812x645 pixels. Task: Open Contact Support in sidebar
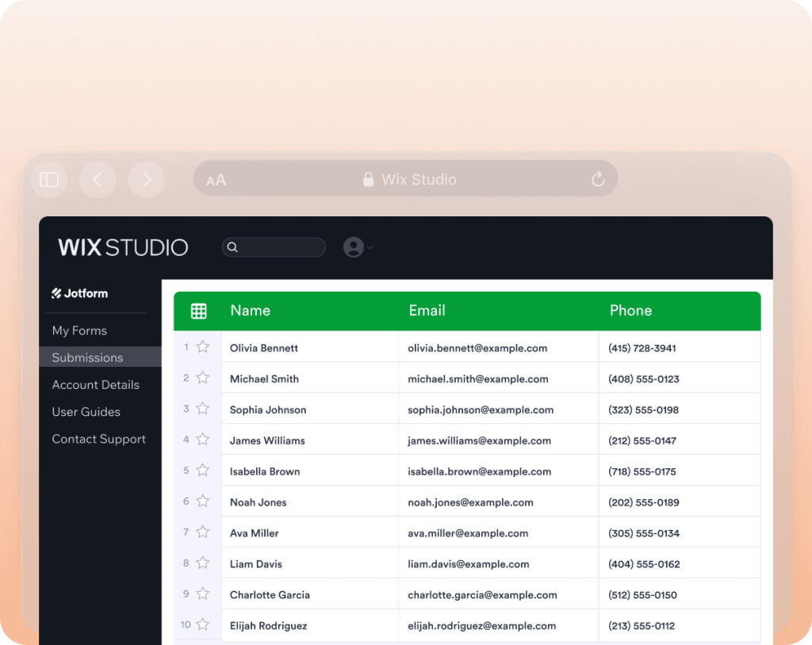[x=98, y=439]
